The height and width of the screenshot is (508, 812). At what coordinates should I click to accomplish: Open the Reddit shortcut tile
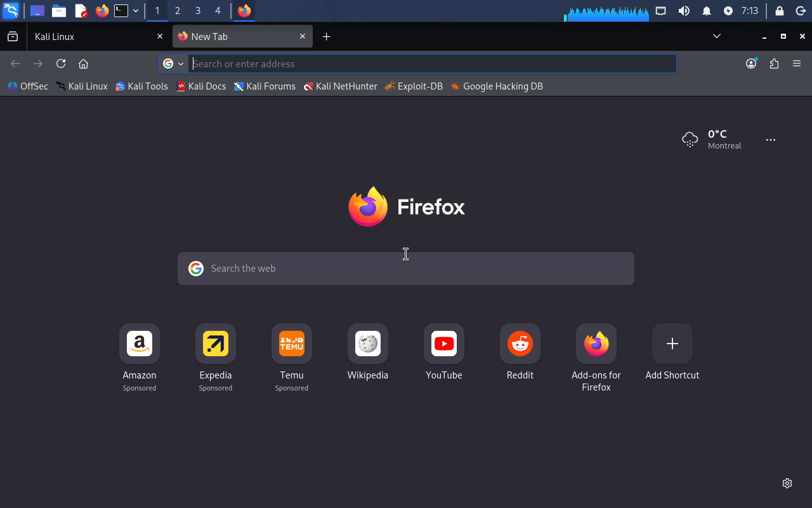point(520,344)
